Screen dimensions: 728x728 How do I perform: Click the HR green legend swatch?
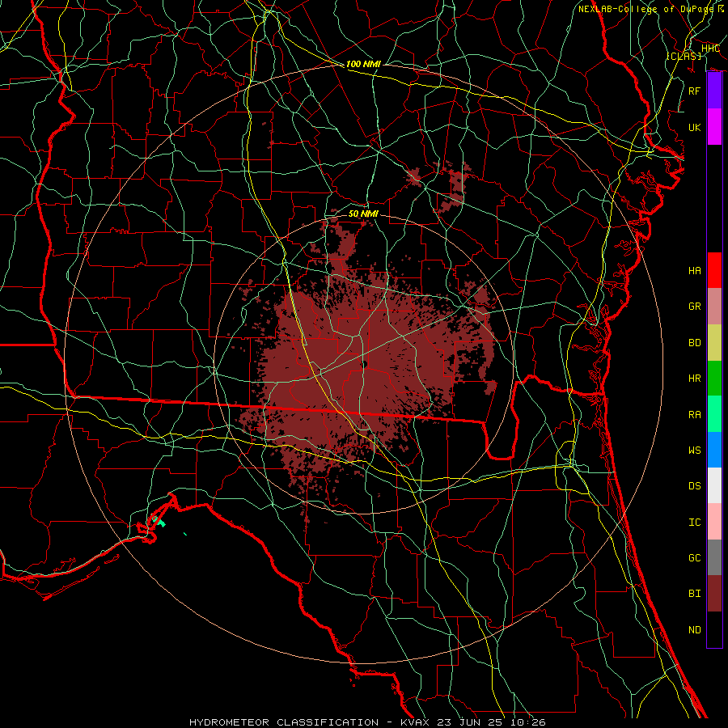[x=714, y=379]
